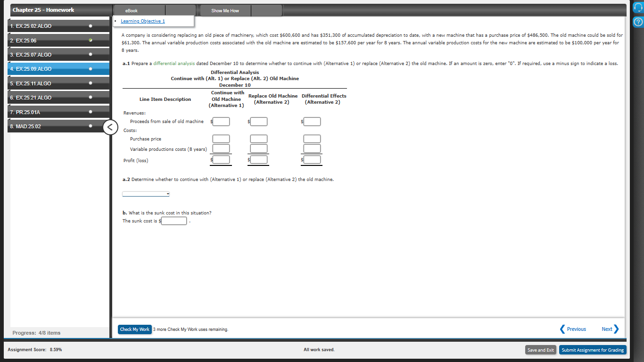Click Purchase price field for Alternative 1

221,139
